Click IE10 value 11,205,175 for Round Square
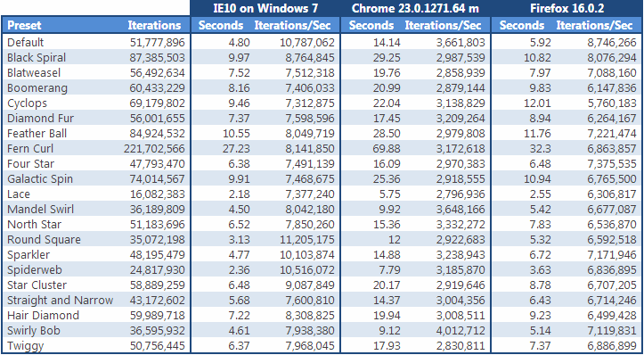This screenshot has height=355, width=644. click(x=307, y=240)
